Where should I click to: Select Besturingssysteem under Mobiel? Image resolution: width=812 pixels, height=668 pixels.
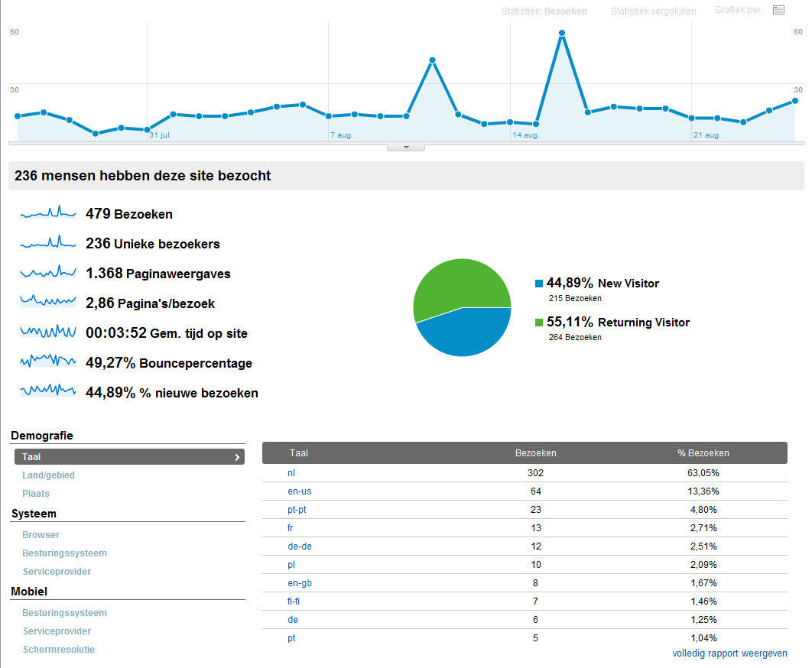click(x=64, y=613)
